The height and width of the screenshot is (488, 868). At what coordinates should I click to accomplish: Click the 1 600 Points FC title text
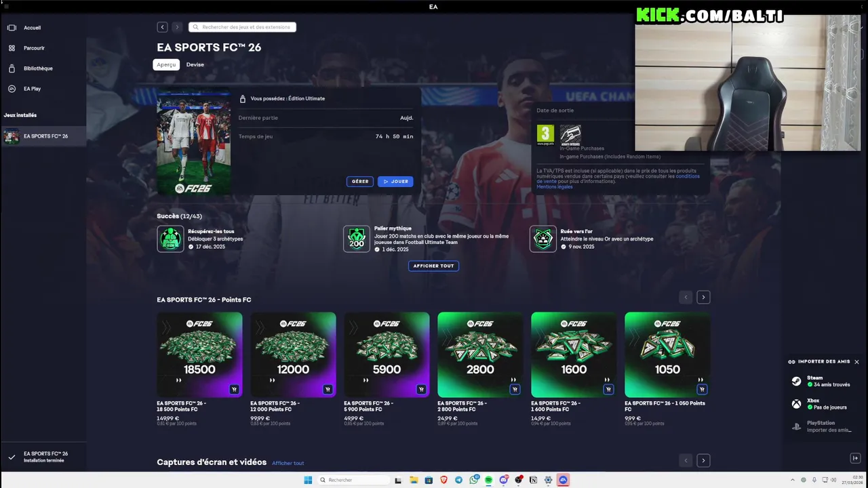(x=555, y=406)
